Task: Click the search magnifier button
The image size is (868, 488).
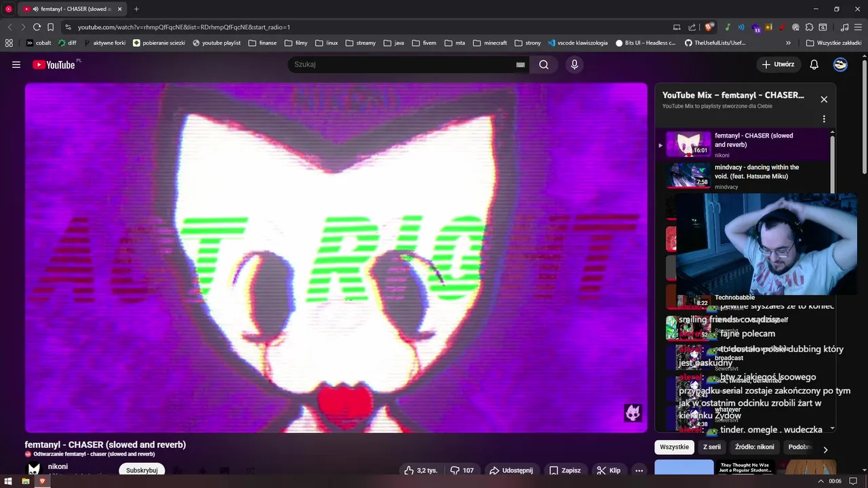Action: click(x=544, y=64)
